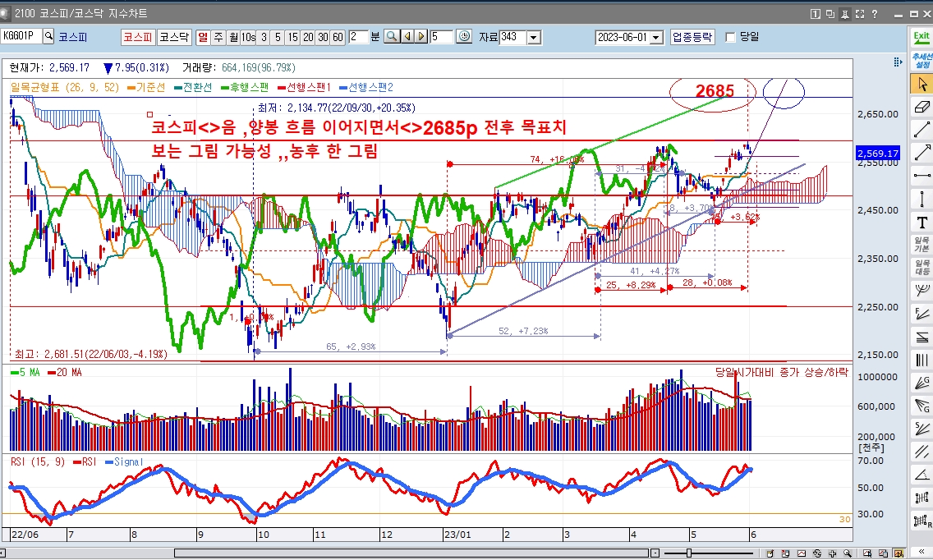Viewport: 933px width, 560px height.
Task: Open the 자료 count dropdown arrow
Action: pos(534,38)
